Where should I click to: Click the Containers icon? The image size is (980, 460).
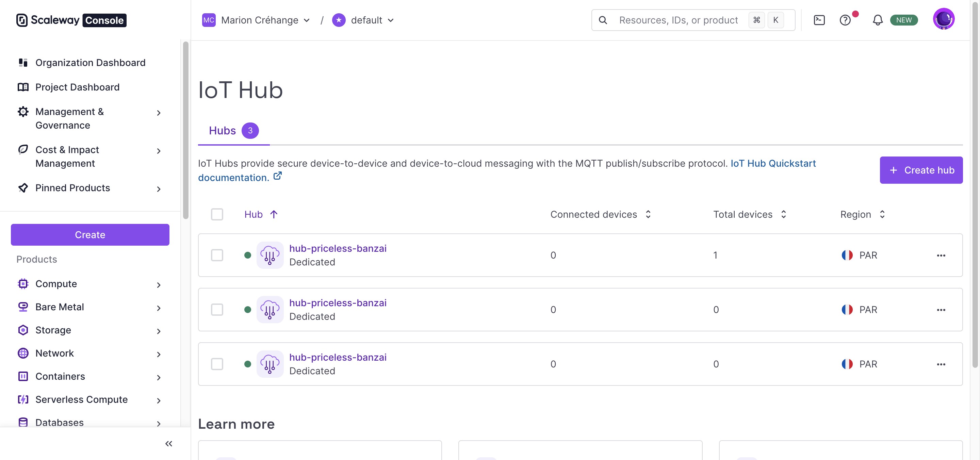click(x=23, y=376)
